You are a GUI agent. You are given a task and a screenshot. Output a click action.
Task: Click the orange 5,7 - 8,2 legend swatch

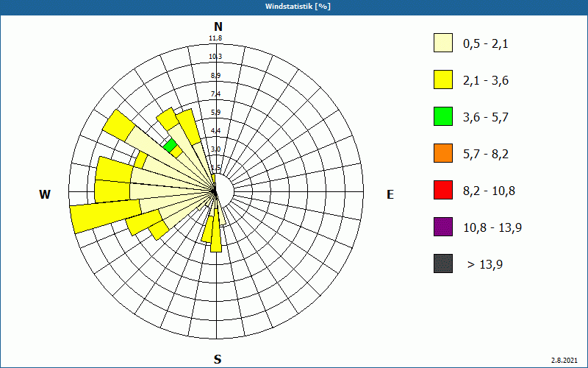(443, 153)
